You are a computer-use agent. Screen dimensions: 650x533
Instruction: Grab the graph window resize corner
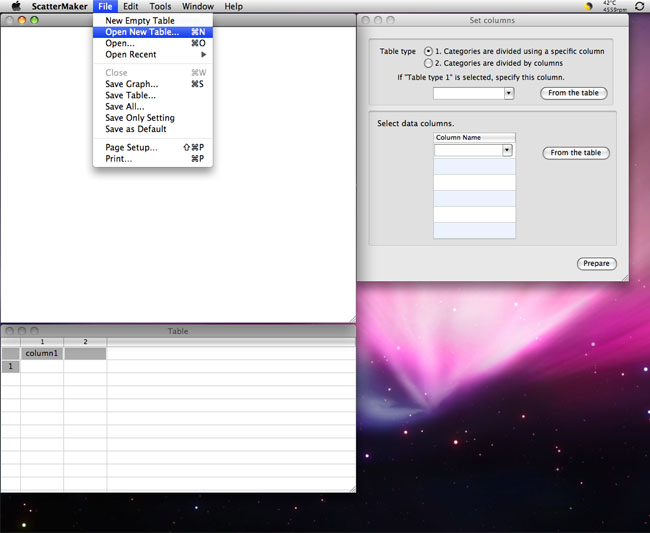(x=352, y=319)
